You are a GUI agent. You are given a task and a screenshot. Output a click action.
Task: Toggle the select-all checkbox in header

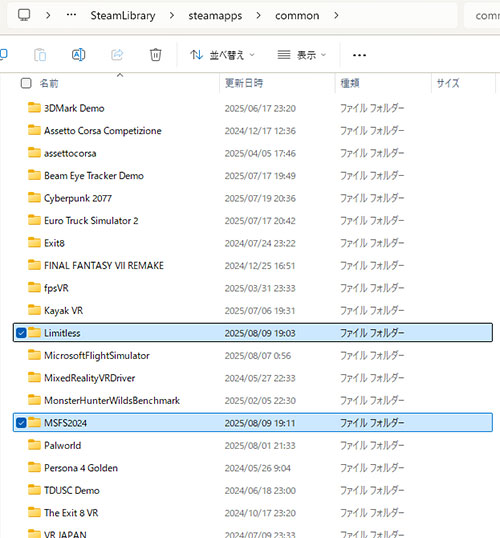(26, 83)
